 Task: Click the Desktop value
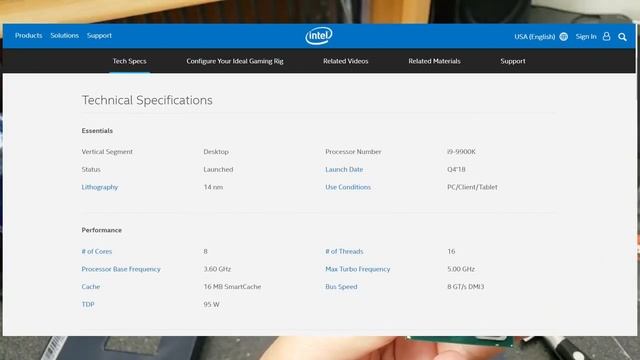216,151
